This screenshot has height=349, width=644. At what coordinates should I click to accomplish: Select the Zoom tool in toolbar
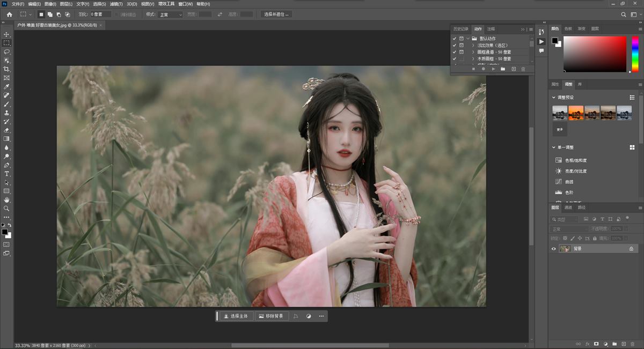tap(6, 208)
